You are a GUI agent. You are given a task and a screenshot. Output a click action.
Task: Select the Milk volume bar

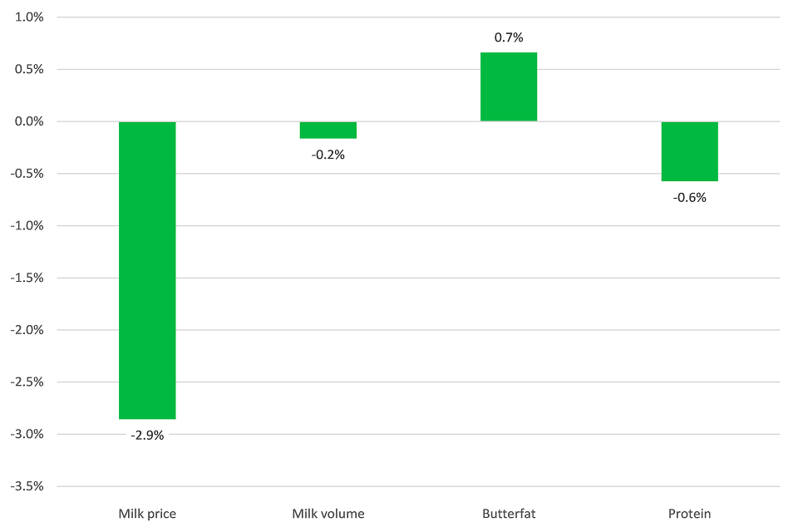328,130
